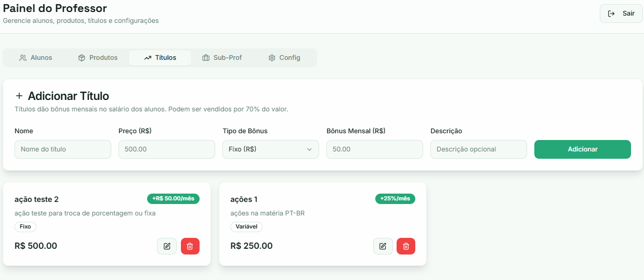Open the Produtos tab
The image size is (644, 280).
[x=98, y=58]
